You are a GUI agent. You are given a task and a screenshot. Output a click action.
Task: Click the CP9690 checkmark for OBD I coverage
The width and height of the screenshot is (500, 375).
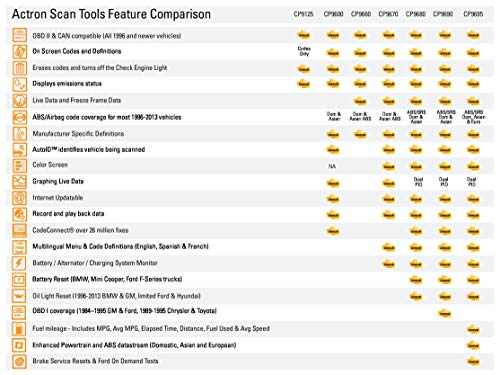coord(444,313)
